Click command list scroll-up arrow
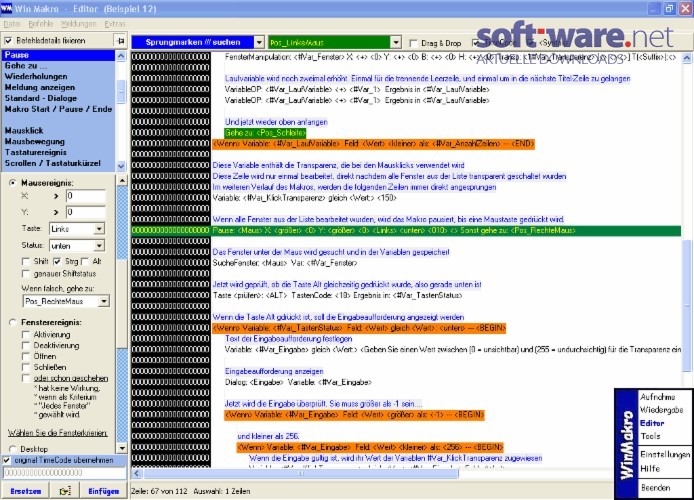This screenshot has height=500, width=694. pos(121,56)
